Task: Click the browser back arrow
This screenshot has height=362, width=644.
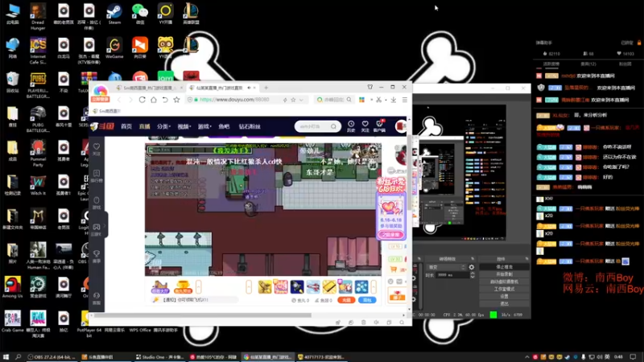Action: [x=119, y=100]
